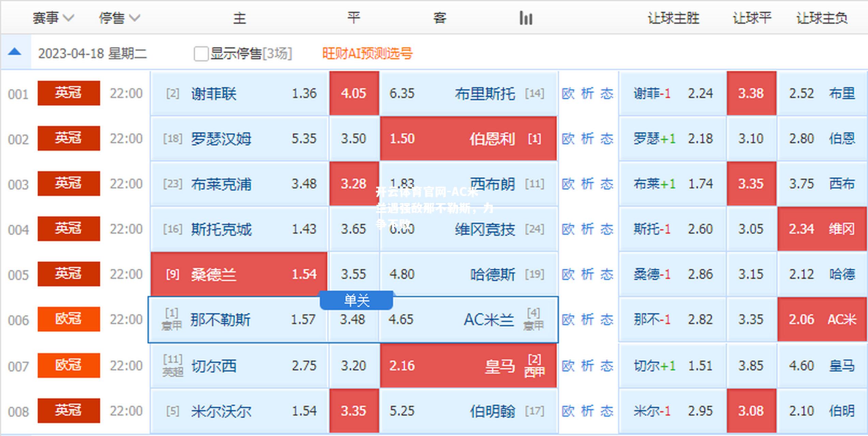Open 欧 odds link for match 001
The width and height of the screenshot is (868, 436).
click(568, 93)
